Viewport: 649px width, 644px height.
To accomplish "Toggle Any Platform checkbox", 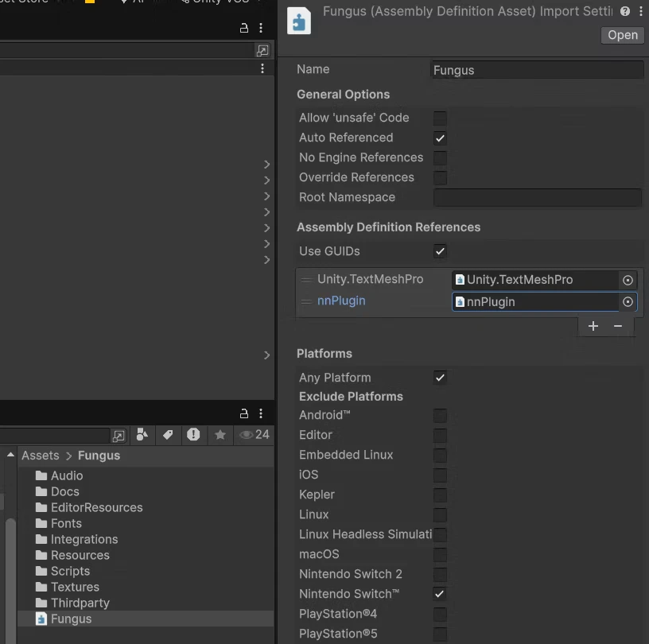I will coord(440,378).
